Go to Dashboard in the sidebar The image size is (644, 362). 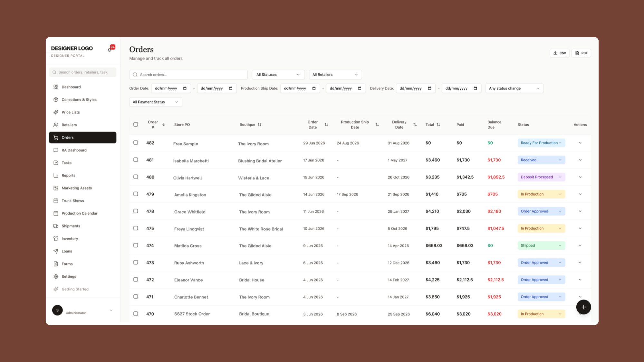(83, 87)
